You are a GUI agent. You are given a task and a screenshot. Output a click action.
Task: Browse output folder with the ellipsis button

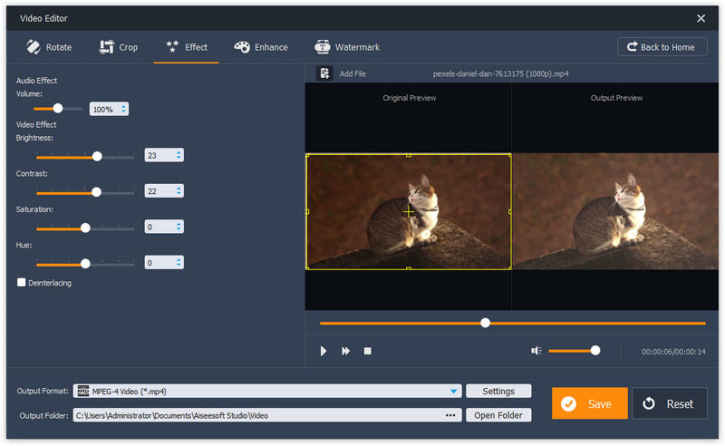(450, 415)
